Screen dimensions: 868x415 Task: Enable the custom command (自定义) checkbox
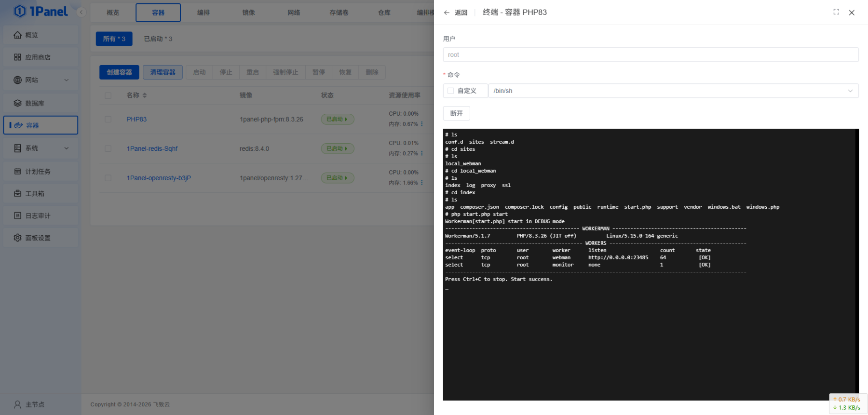click(451, 91)
